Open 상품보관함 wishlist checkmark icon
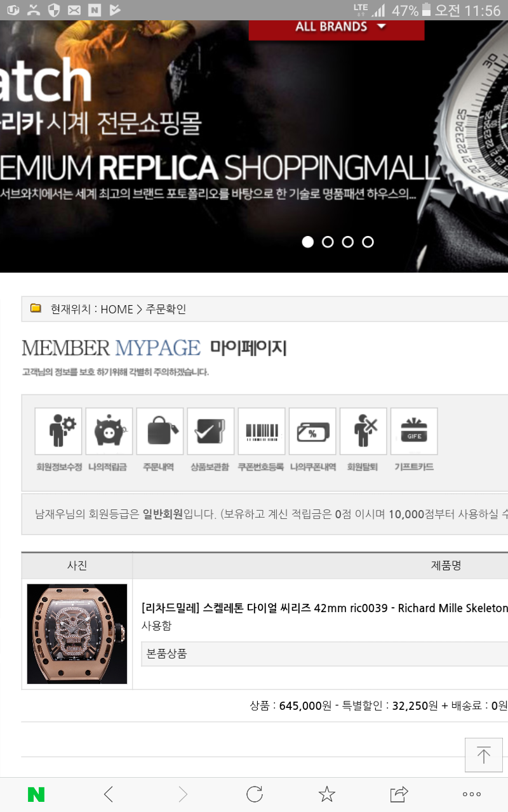The width and height of the screenshot is (508, 812). pyautogui.click(x=211, y=431)
